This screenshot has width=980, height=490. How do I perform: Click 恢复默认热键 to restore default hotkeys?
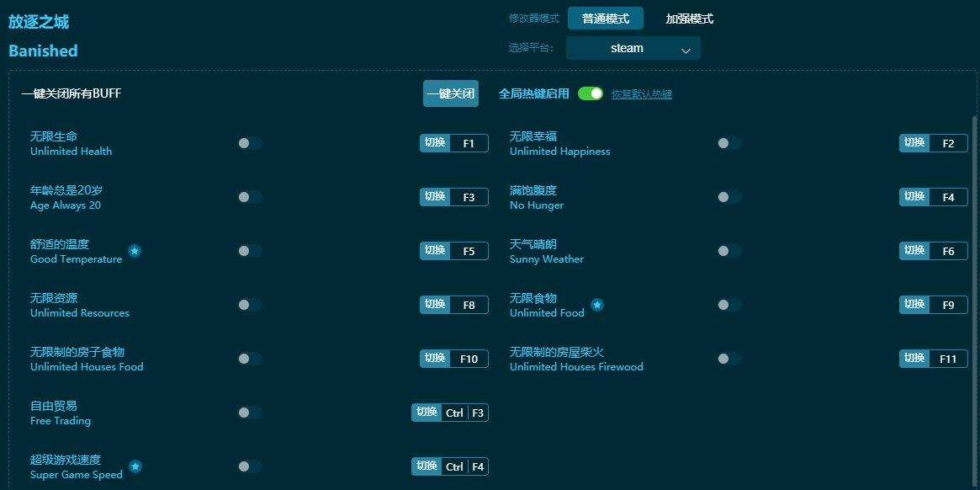coord(641,93)
